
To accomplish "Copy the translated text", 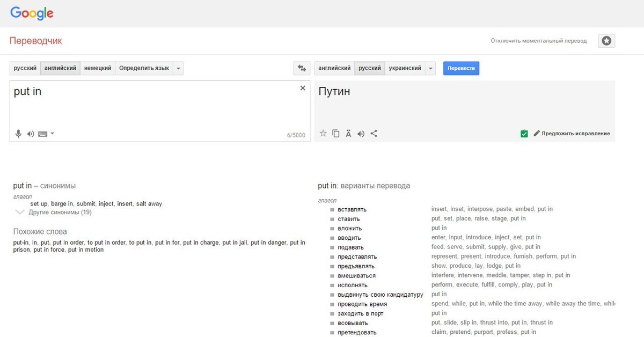I will click(x=336, y=134).
